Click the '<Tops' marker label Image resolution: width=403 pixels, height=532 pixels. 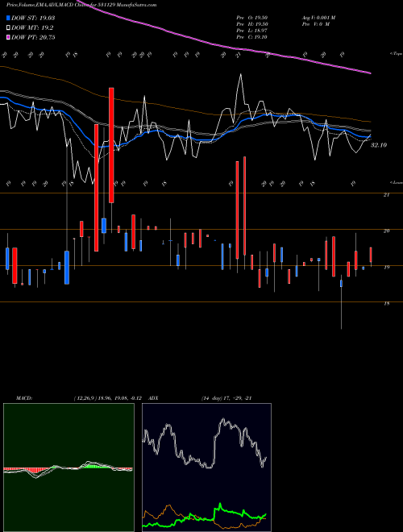[396, 54]
